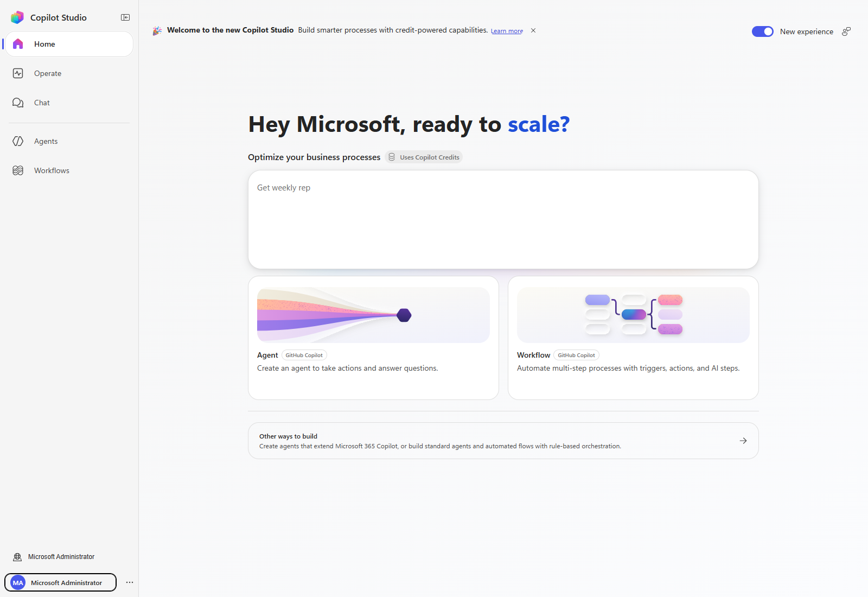Click the GitHub Copilot badge on Agent card

tap(304, 355)
